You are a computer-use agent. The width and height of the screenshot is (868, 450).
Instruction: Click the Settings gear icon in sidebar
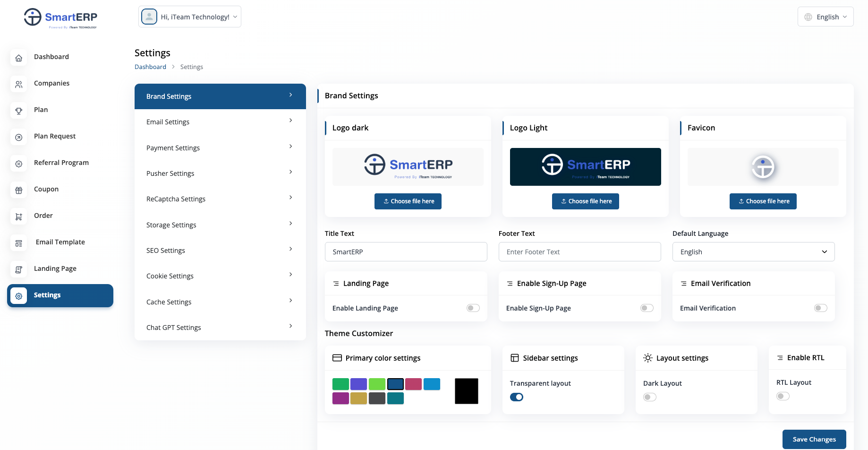click(19, 296)
